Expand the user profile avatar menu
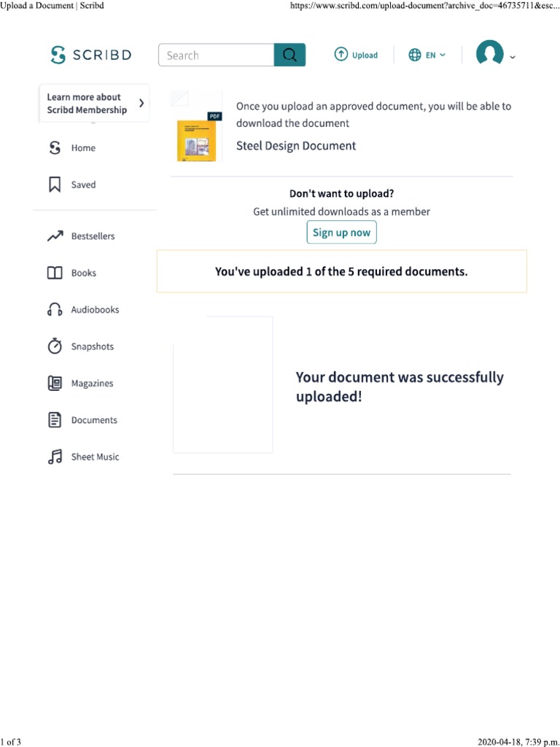 (x=495, y=55)
